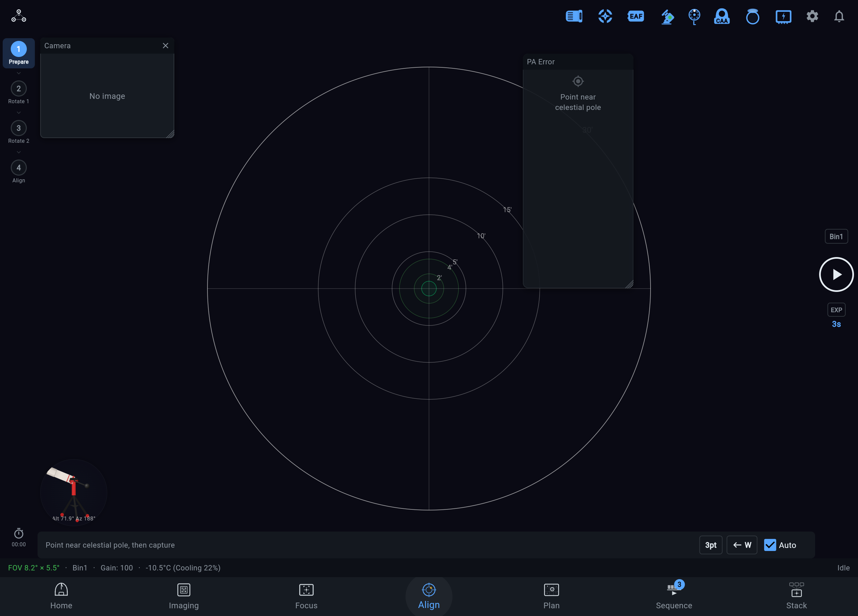The width and height of the screenshot is (858, 616).
Task: Click the Bin1 binning button
Action: tap(836, 237)
